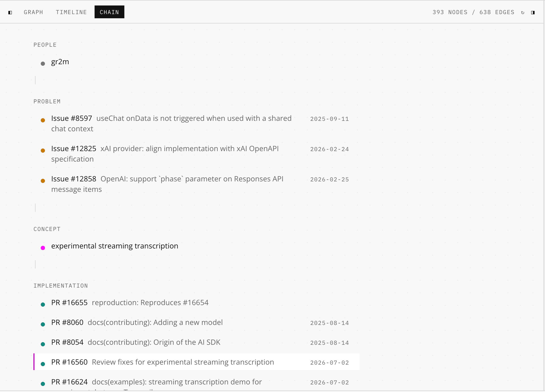Click the 393 NODES / 638 EDGES counter
Screen dimensions: 545x392
click(x=473, y=12)
